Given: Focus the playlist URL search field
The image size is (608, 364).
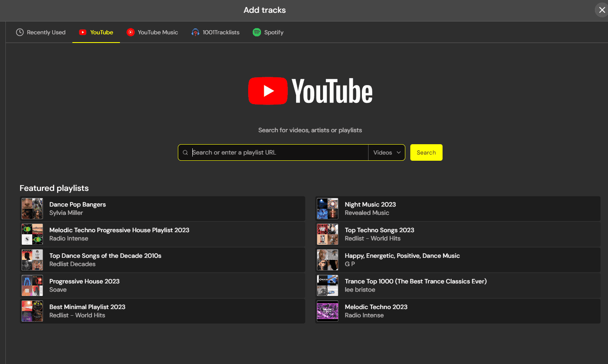Looking at the screenshot, I should tap(277, 152).
